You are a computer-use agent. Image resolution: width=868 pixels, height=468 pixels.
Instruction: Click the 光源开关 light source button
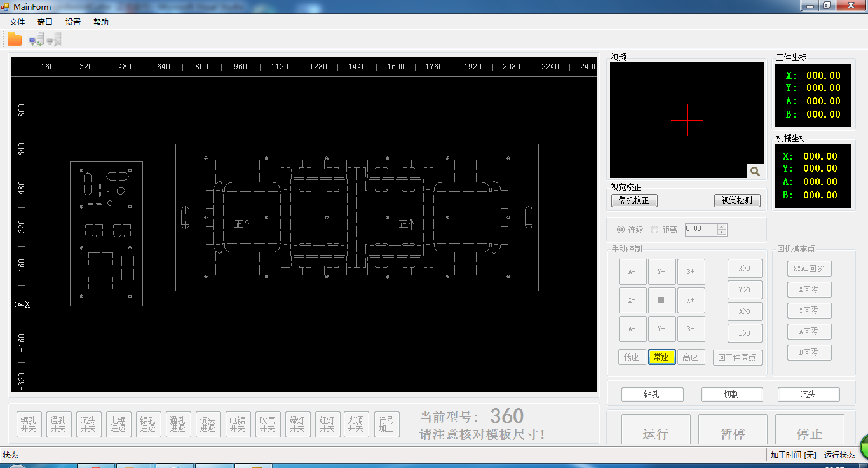(356, 424)
